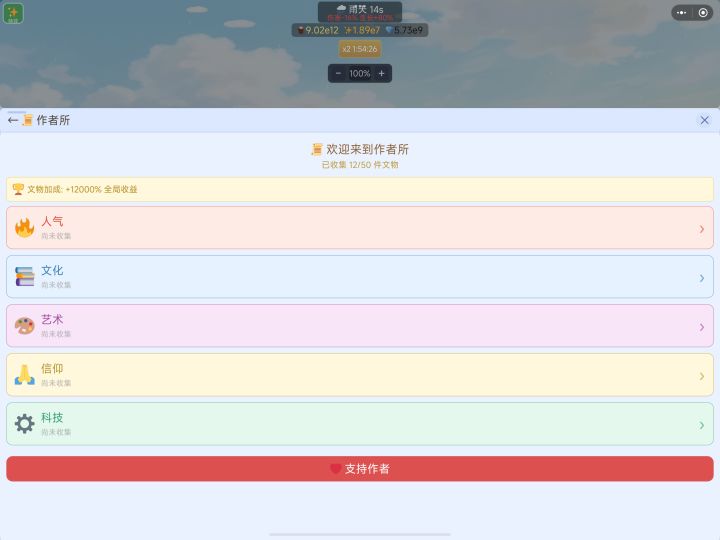720x540 pixels.
Task: Close the 作者所 panel
Action: click(x=704, y=120)
